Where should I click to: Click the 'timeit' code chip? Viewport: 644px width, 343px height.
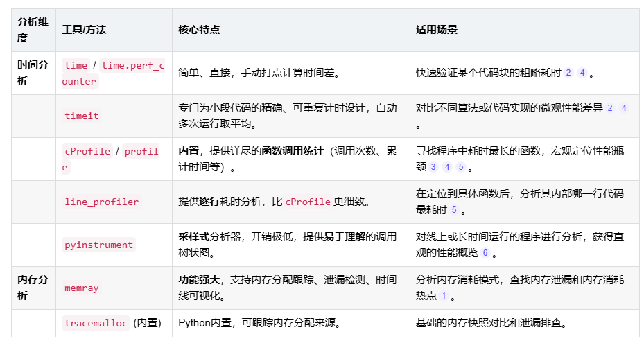(82, 116)
